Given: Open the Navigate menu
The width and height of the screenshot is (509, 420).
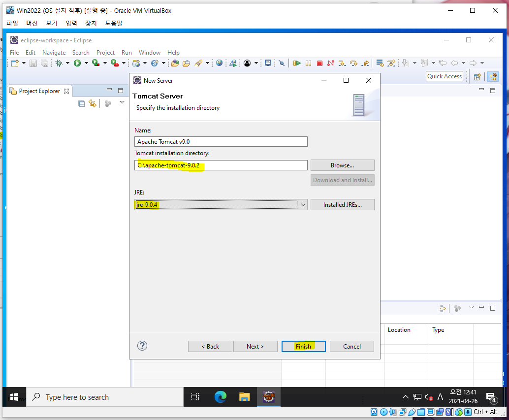Looking at the screenshot, I should click(x=54, y=53).
